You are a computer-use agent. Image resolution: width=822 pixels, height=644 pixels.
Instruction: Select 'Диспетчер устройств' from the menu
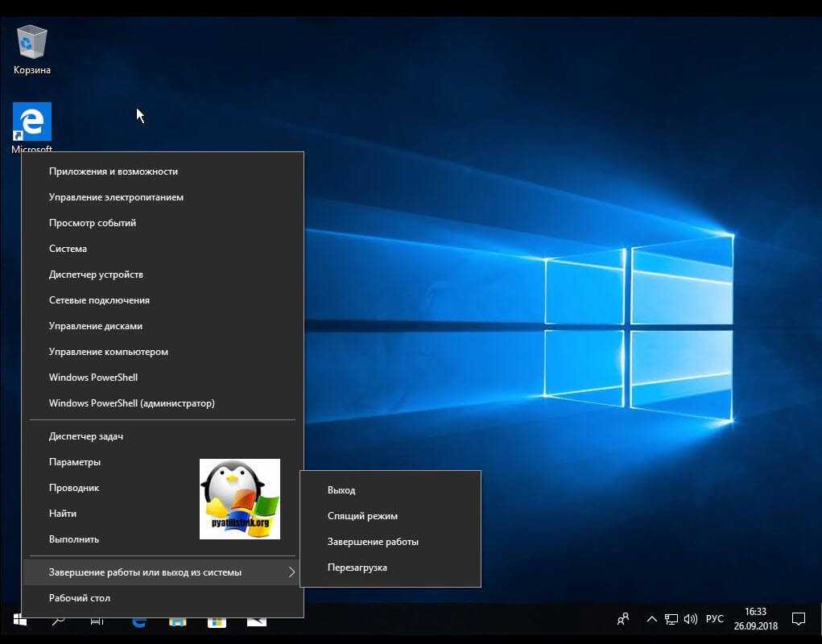pyautogui.click(x=96, y=275)
